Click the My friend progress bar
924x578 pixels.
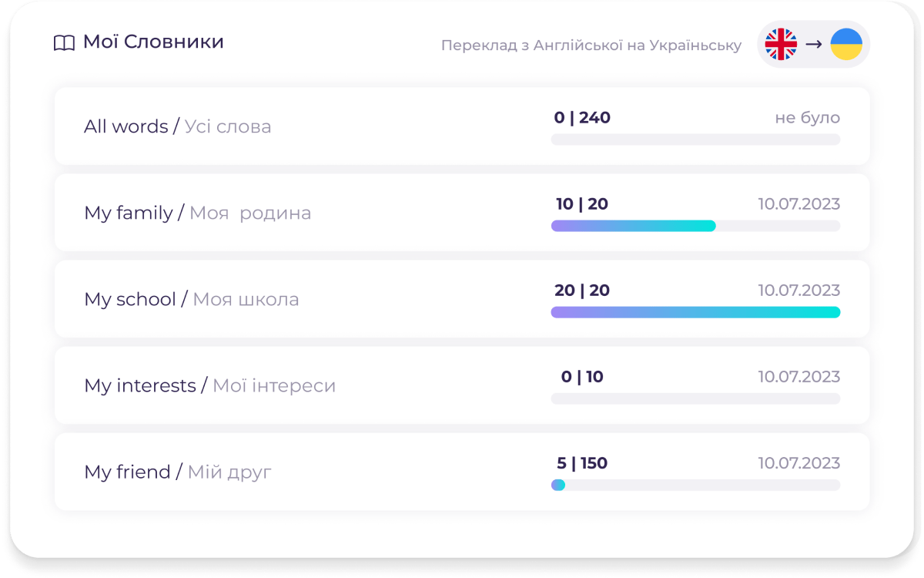695,485
